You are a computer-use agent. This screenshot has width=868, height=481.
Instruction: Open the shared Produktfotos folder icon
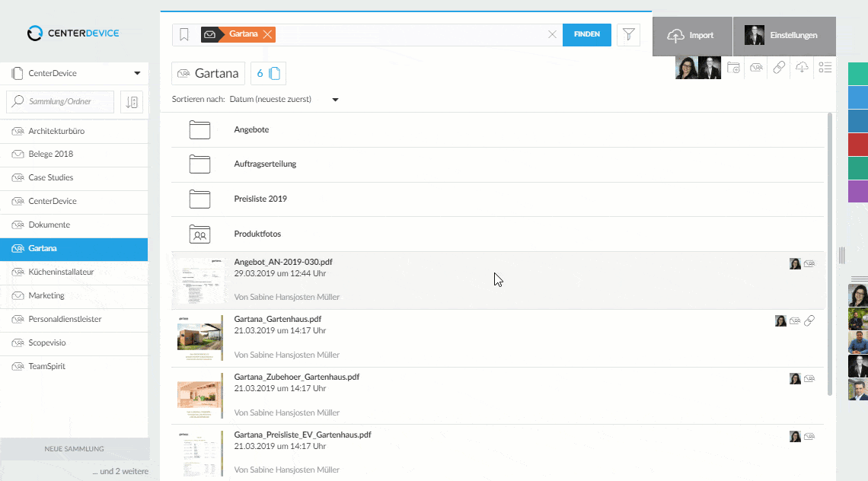click(x=199, y=234)
